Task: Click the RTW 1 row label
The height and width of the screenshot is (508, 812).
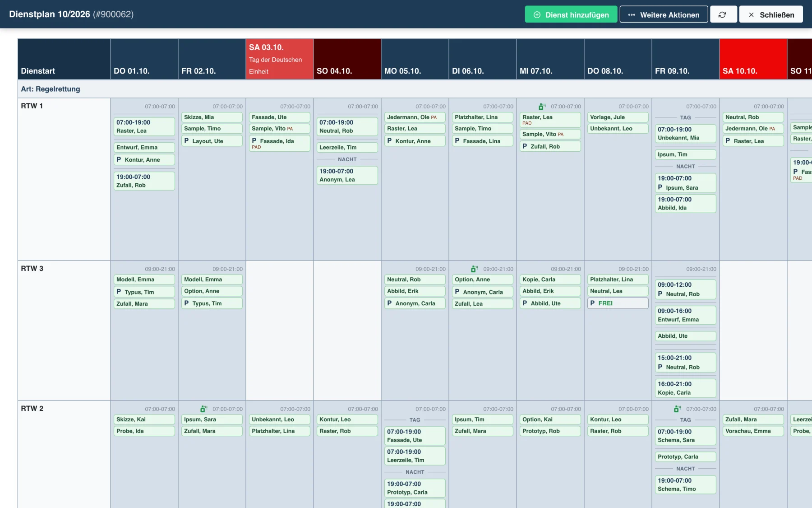Action: click(x=32, y=106)
